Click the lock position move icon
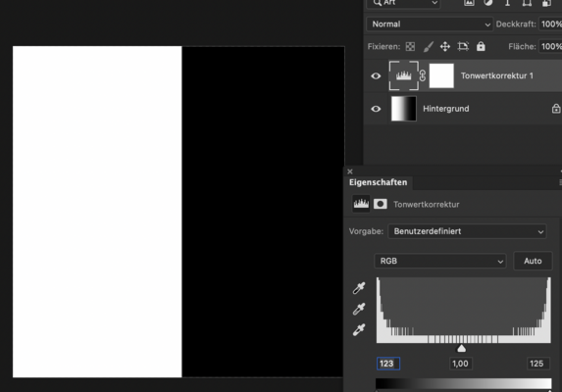 (x=445, y=46)
